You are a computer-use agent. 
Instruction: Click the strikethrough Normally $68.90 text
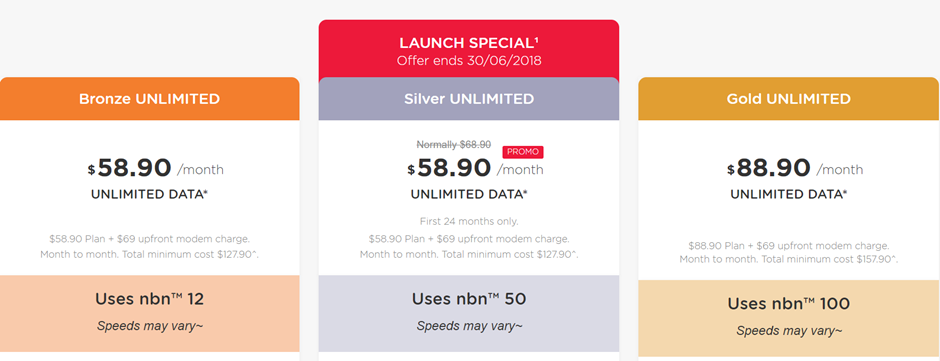coord(454,145)
